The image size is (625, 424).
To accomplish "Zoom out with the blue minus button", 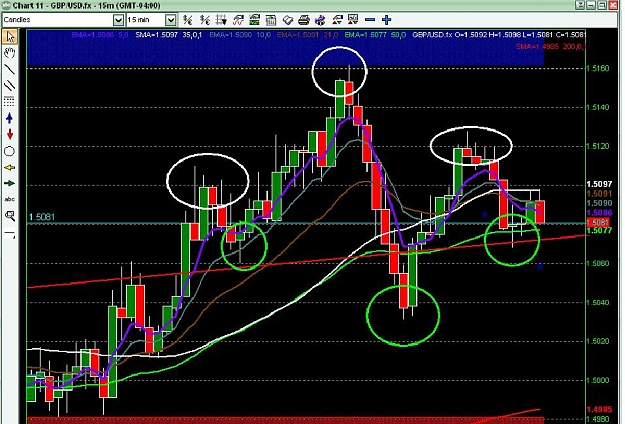I will click(x=370, y=20).
